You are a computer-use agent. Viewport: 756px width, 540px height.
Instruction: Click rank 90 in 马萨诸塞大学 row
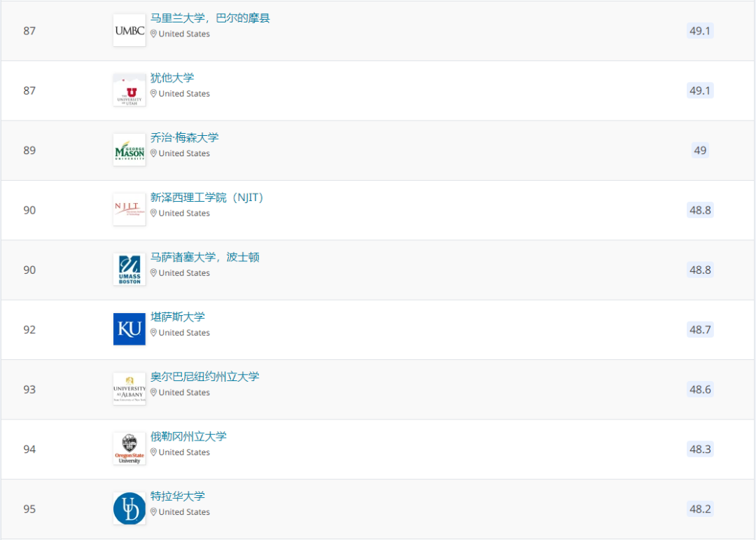pos(29,270)
